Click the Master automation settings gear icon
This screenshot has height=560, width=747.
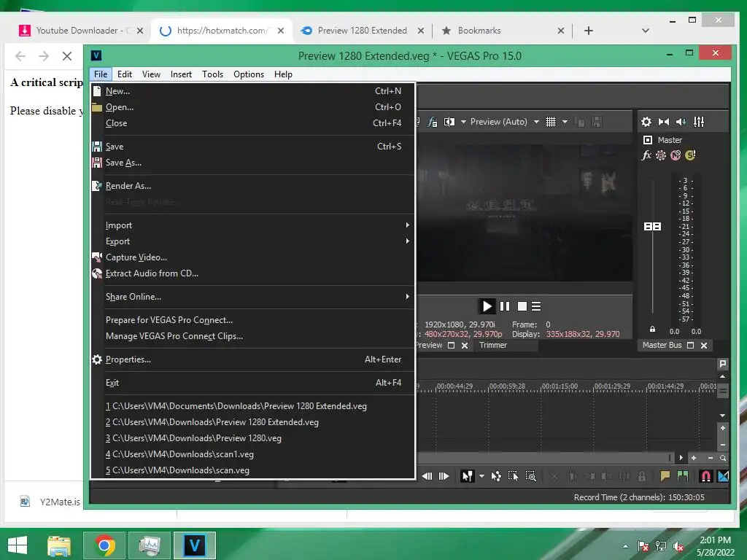click(x=661, y=155)
